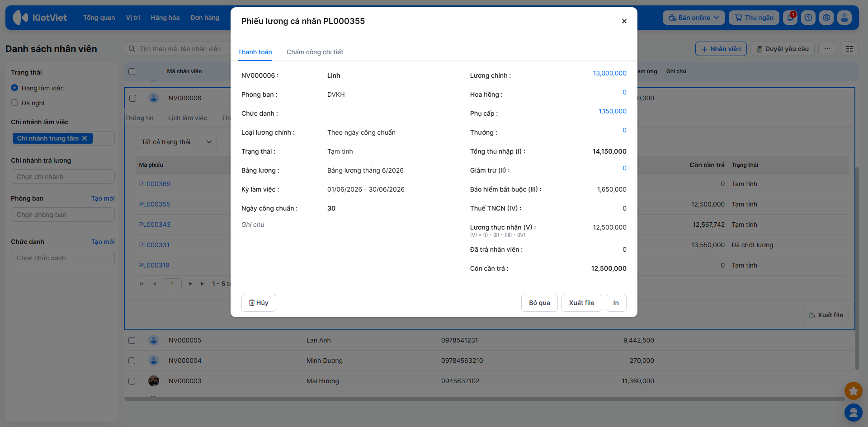Open Chọn chức danh selector
The image size is (868, 427).
[63, 258]
